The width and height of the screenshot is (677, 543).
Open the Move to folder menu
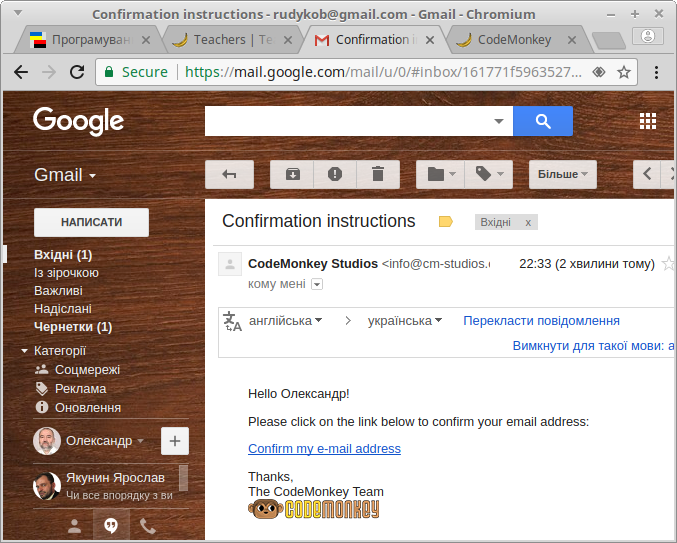tap(440, 174)
